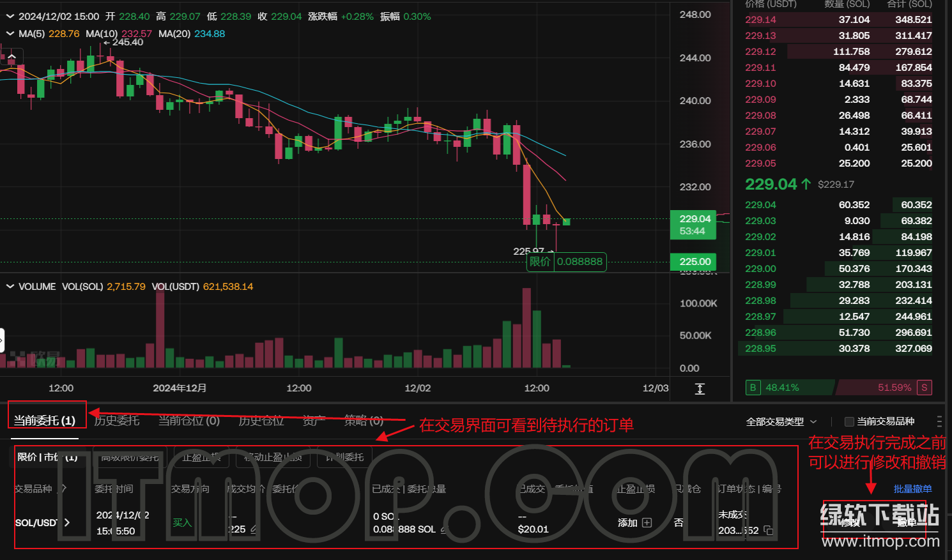This screenshot has width=952, height=560.
Task: Select the 229.14 ask price row
Action: pyautogui.click(x=838, y=20)
